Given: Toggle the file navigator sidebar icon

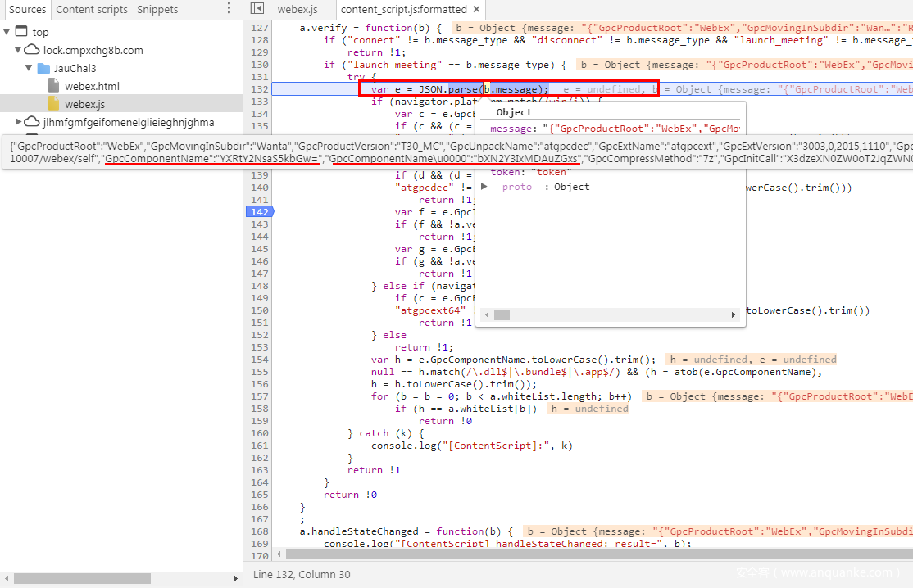Looking at the screenshot, I should [x=257, y=9].
